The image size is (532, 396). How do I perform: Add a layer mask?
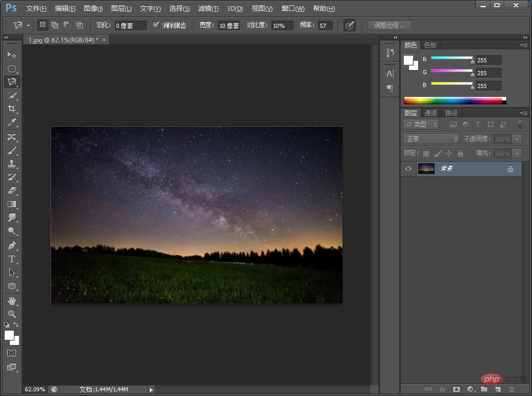click(456, 389)
